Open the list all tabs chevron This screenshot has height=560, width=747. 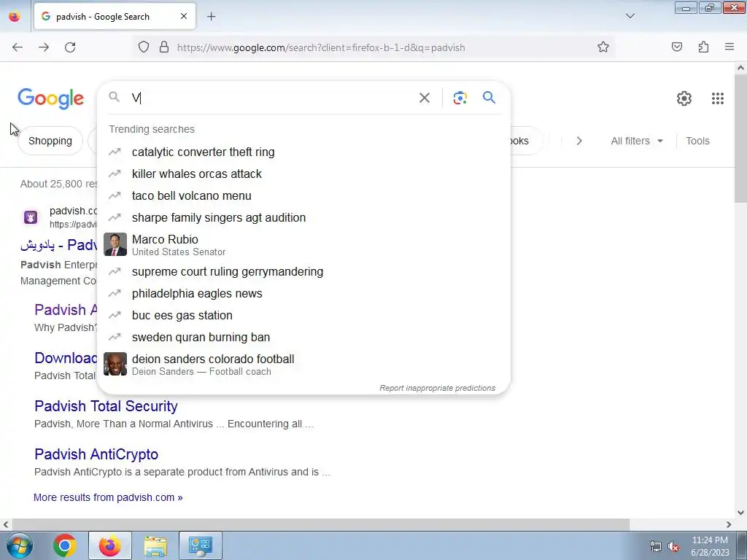point(630,16)
